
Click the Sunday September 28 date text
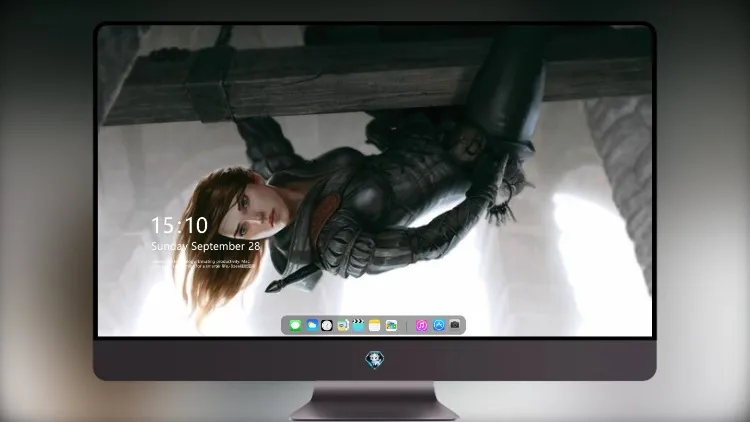tap(206, 246)
